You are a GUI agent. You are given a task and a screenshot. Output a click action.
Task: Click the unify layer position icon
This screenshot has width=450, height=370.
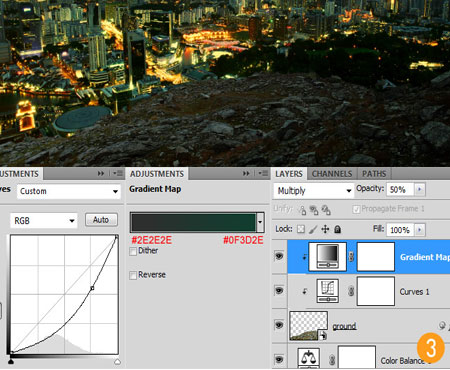coord(302,210)
